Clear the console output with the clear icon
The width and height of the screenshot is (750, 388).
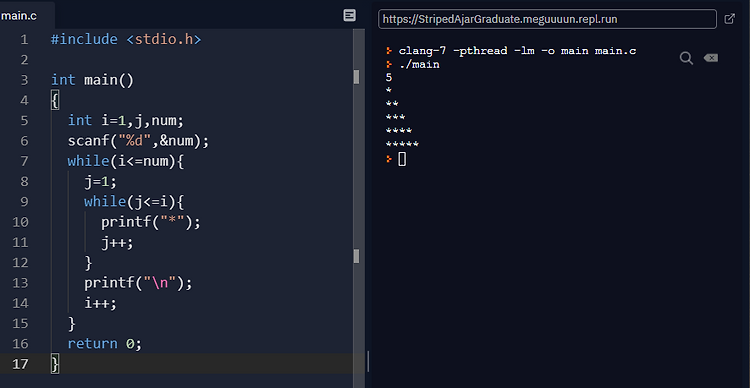711,58
